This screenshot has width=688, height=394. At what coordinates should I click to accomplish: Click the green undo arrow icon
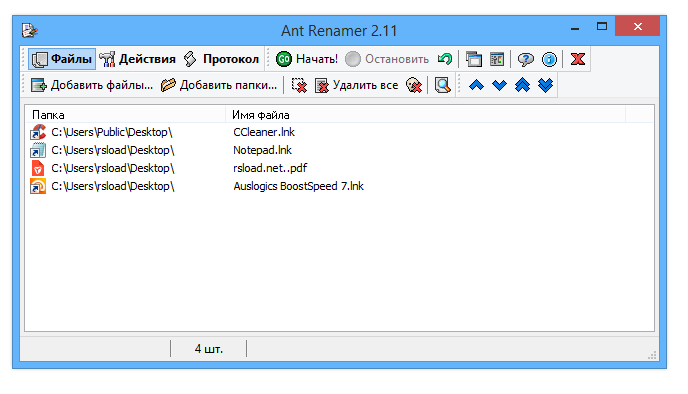pyautogui.click(x=445, y=59)
